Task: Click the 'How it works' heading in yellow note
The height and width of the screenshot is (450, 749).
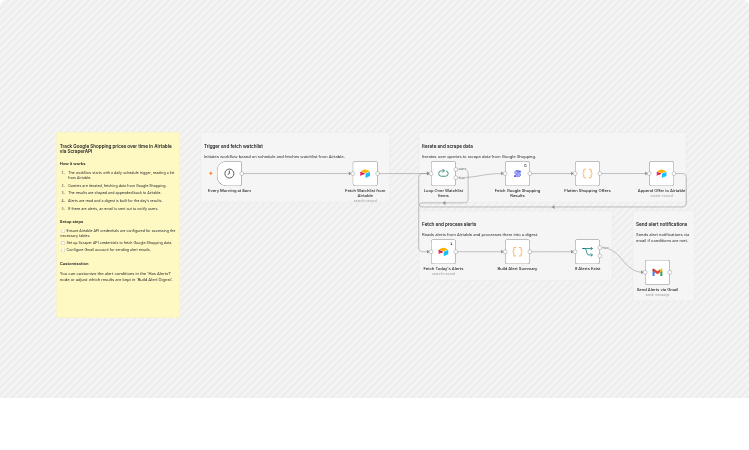Action: pos(73,164)
